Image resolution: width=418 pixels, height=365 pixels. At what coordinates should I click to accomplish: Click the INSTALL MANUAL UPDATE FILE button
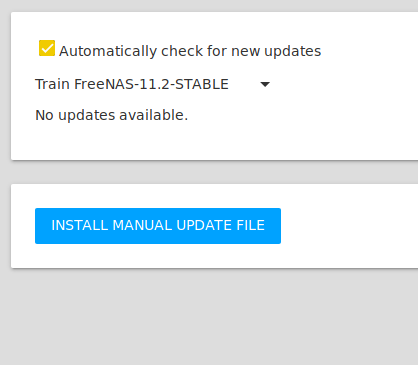coord(158,226)
